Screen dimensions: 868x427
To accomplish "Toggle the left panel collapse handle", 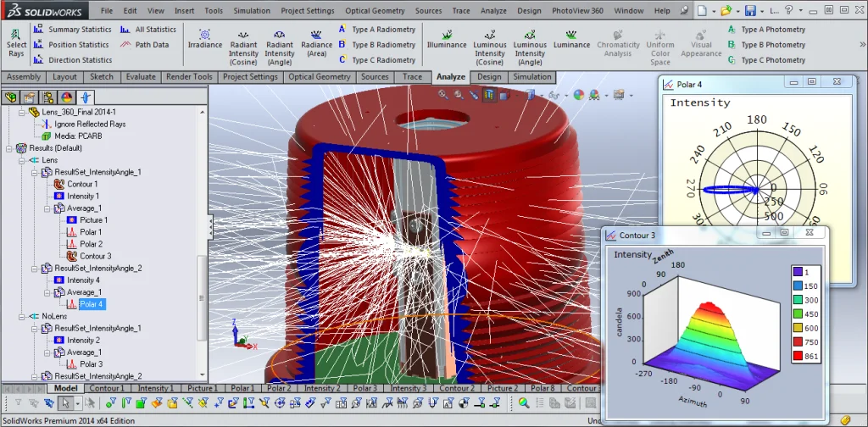I will [210, 227].
